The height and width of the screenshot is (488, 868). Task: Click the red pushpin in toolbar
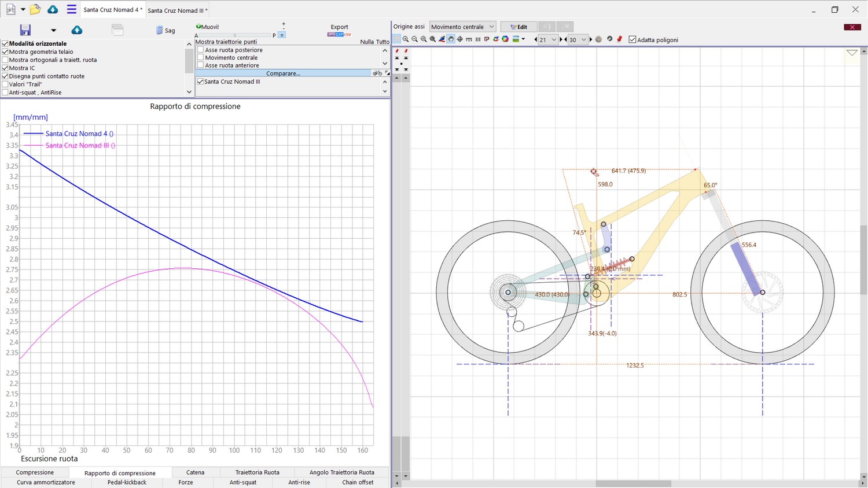pos(620,39)
